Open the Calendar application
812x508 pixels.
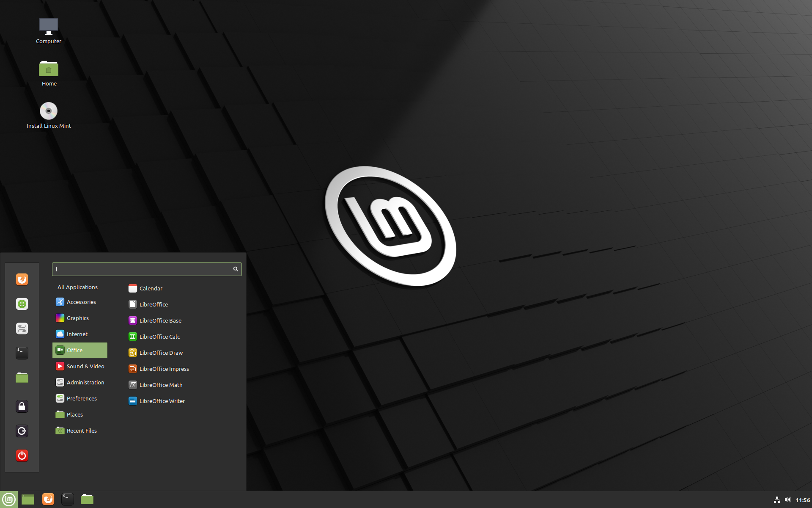point(150,288)
